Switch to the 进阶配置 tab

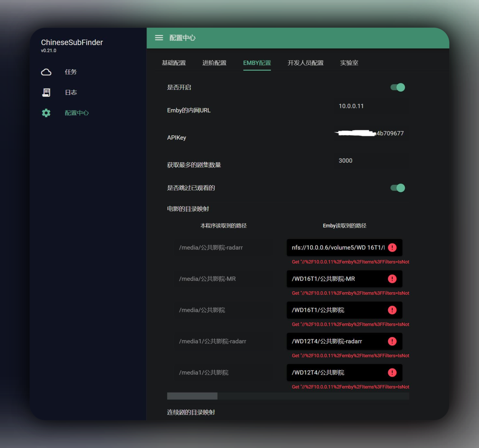click(x=214, y=63)
